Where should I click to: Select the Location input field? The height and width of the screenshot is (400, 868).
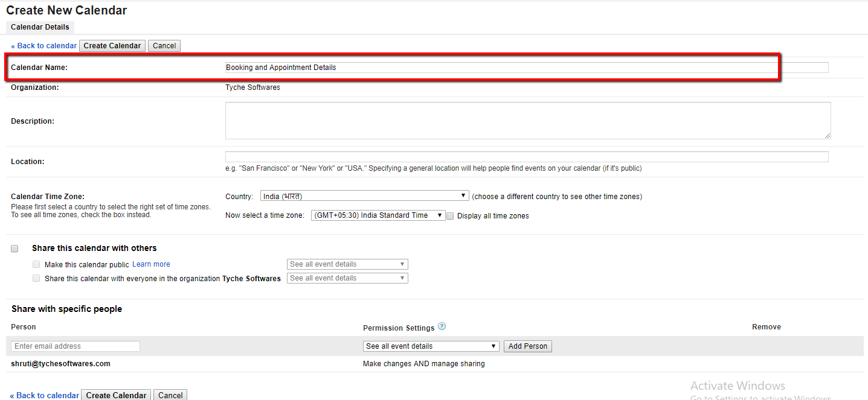click(527, 156)
